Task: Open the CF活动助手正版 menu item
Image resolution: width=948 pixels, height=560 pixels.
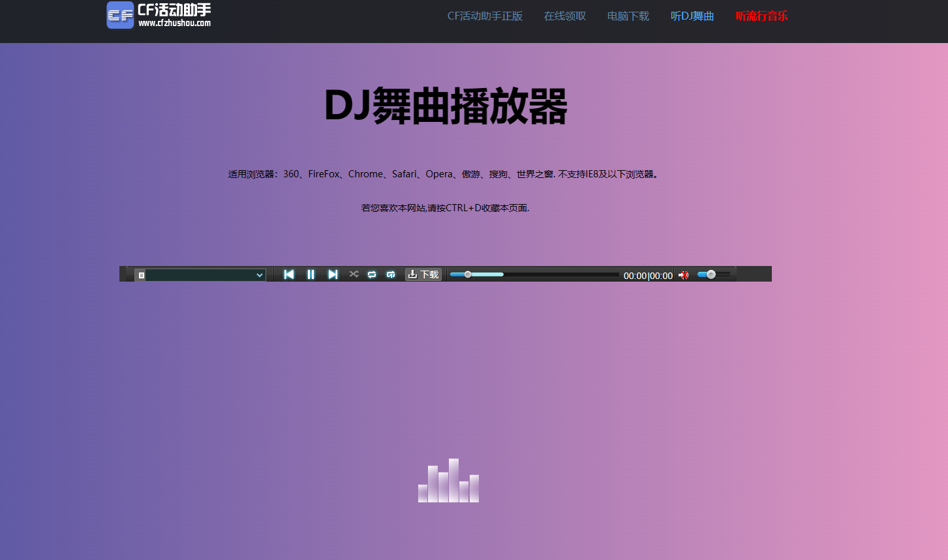Action: point(485,16)
